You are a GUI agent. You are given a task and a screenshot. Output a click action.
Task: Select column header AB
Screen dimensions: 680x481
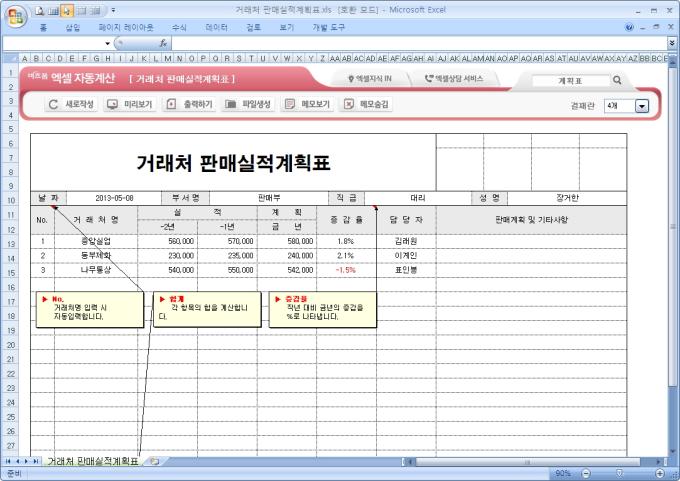[347, 58]
